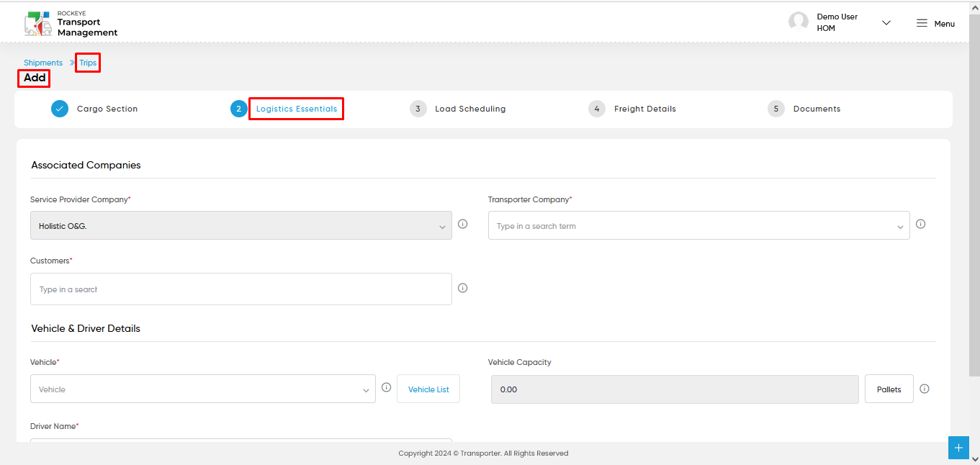This screenshot has height=465, width=980.
Task: Click the completed Cargo Section checkmark icon
Action: (60, 109)
